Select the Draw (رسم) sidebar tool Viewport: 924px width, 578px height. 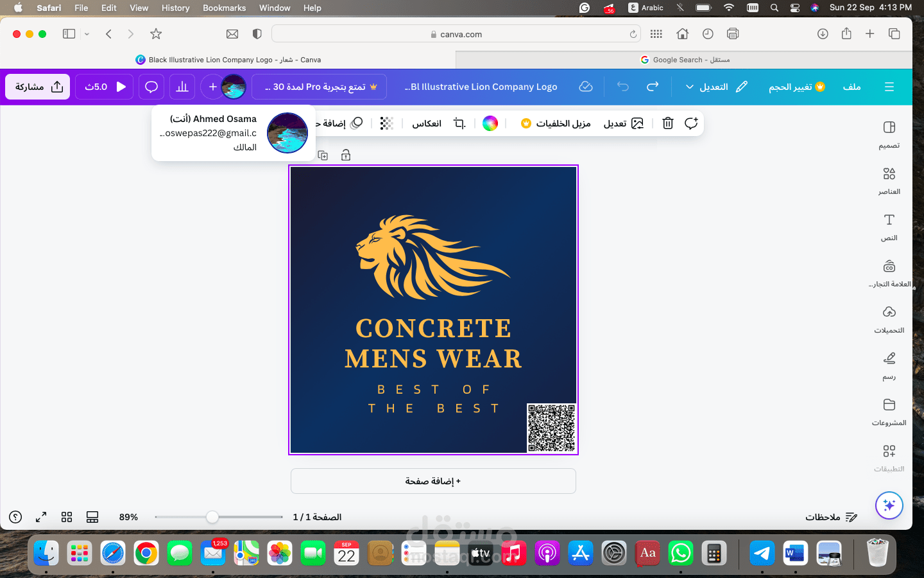point(889,365)
